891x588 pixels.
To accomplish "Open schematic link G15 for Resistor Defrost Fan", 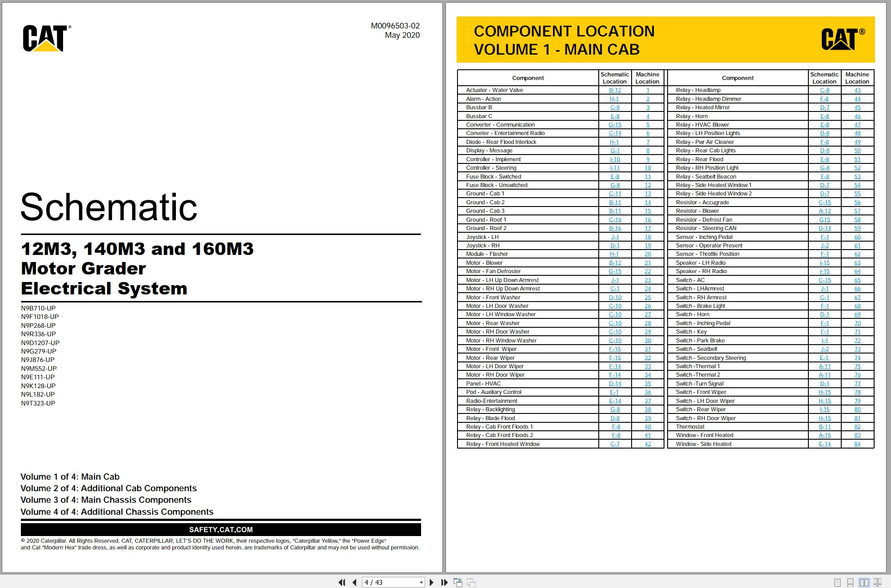I will pos(824,220).
